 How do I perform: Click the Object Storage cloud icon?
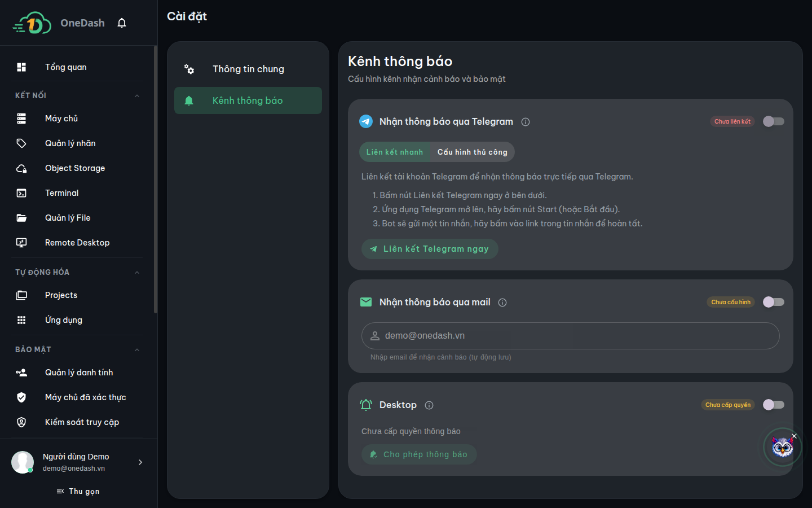(x=21, y=168)
